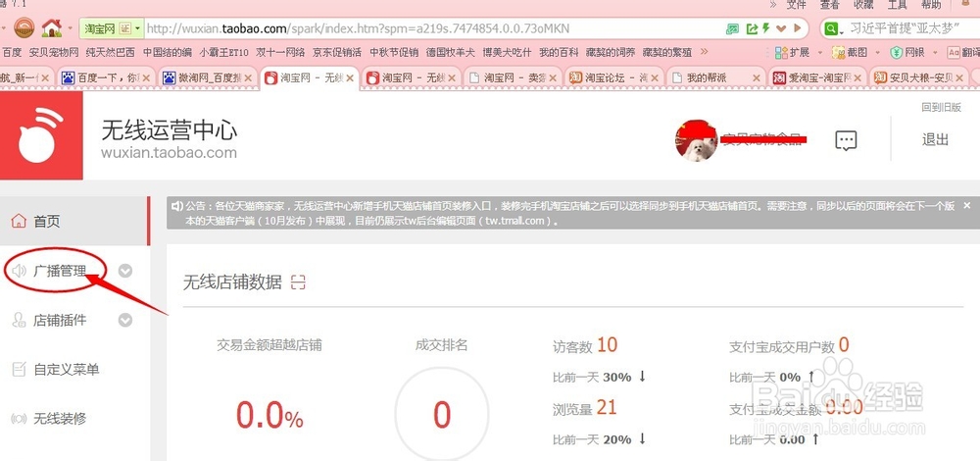Click the browser home icon
Viewport: 980px width, 461px height.
coord(52,27)
